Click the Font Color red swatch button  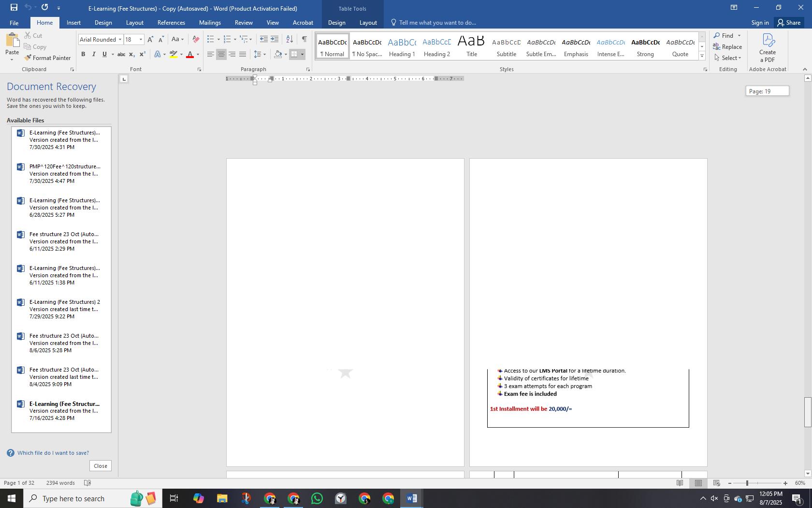(190, 54)
